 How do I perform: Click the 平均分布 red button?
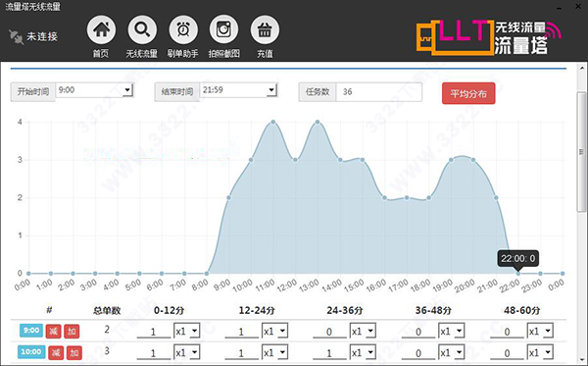click(468, 93)
